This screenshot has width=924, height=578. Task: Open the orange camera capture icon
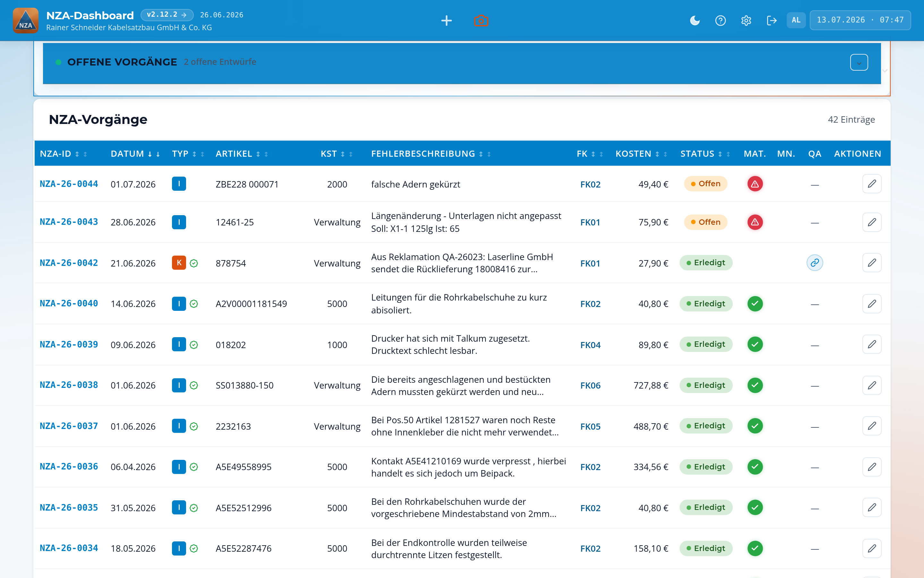pos(481,20)
